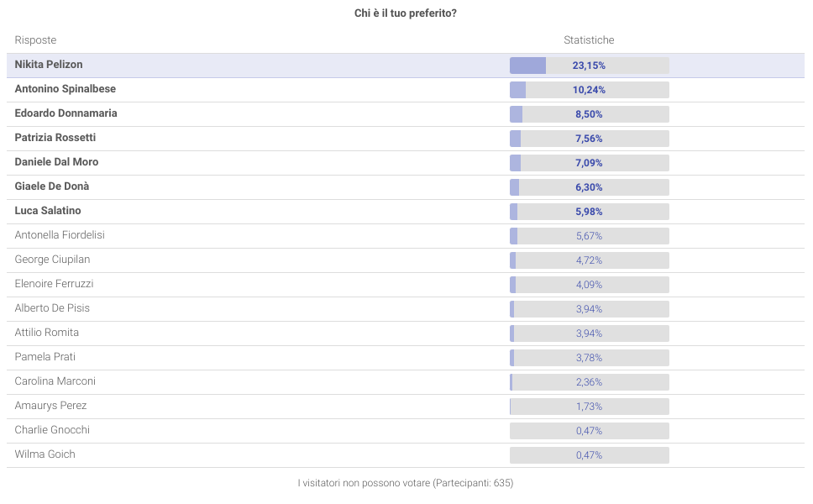Click Pamela Prati's 3,78% bar
The image size is (813, 504).
click(589, 358)
